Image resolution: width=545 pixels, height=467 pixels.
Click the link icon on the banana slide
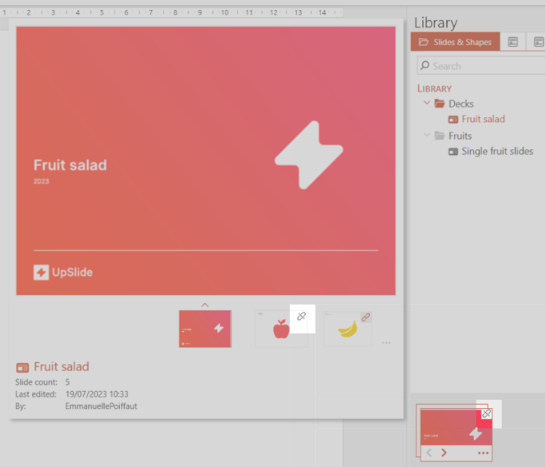(x=365, y=317)
